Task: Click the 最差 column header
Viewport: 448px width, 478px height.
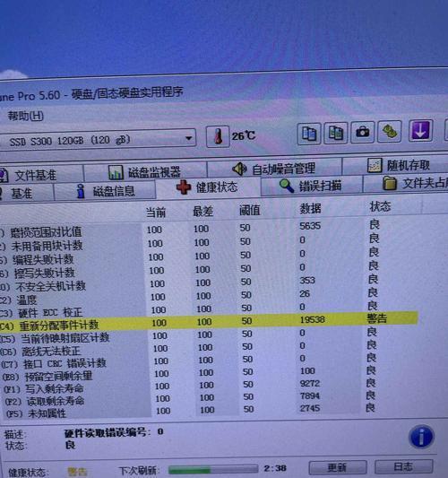Action: pyautogui.click(x=202, y=211)
